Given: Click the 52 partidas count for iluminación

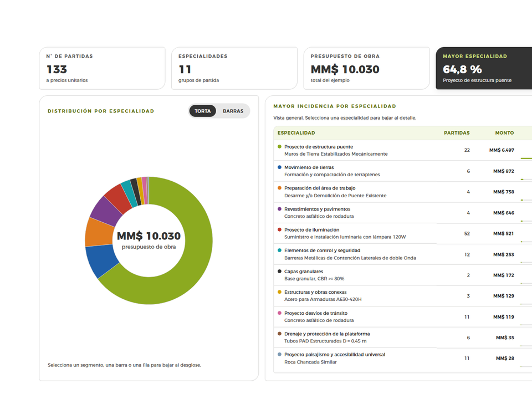Looking at the screenshot, I should coord(467,234).
